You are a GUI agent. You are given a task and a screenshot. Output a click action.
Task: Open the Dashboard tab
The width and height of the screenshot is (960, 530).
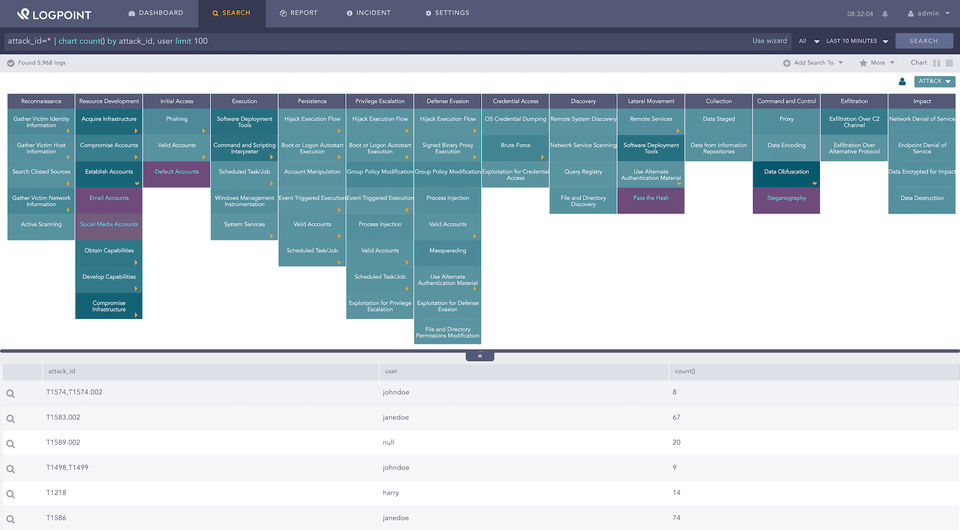tap(156, 13)
